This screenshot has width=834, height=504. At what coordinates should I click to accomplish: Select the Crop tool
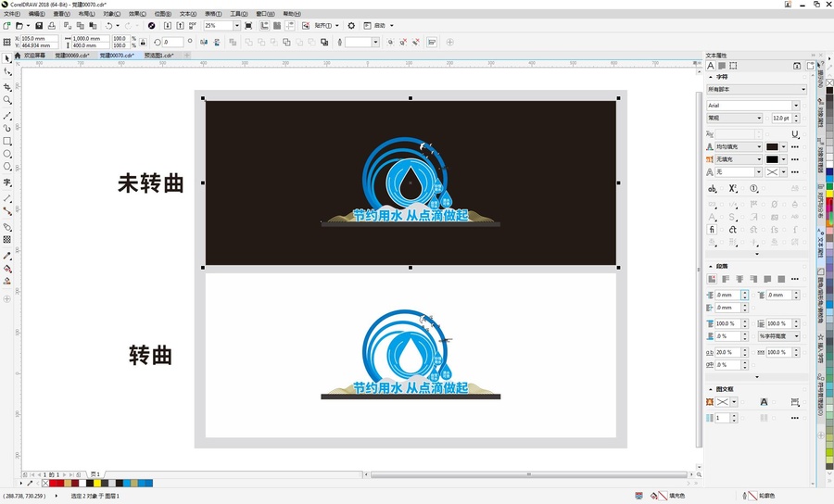point(6,87)
